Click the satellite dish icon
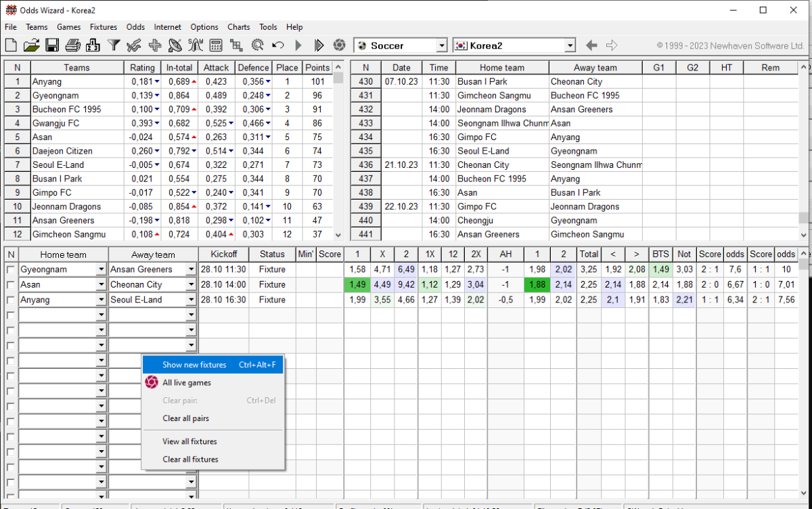 (175, 45)
